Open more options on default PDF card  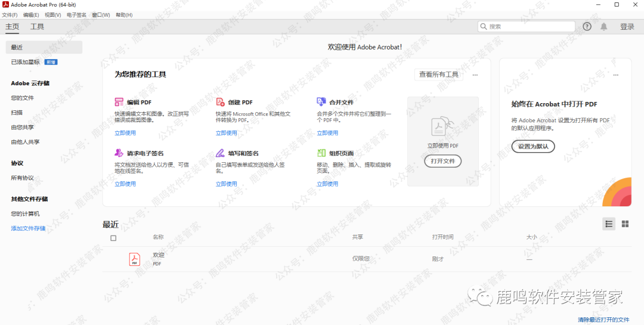click(615, 75)
